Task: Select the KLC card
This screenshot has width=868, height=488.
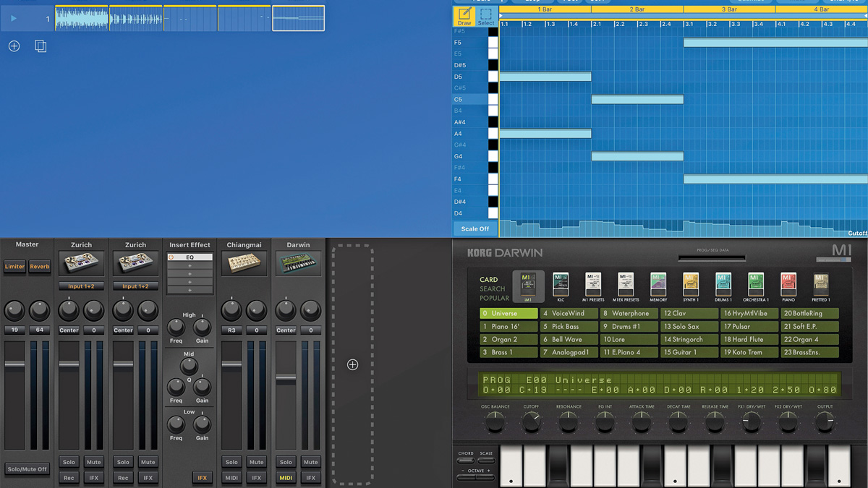Action: [561, 286]
